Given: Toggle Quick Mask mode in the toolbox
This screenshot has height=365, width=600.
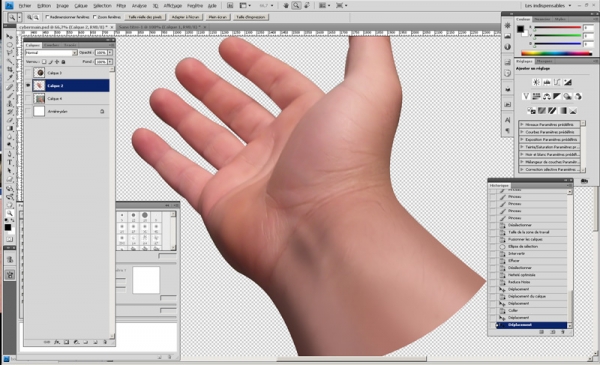Looking at the screenshot, I should click(x=10, y=240).
